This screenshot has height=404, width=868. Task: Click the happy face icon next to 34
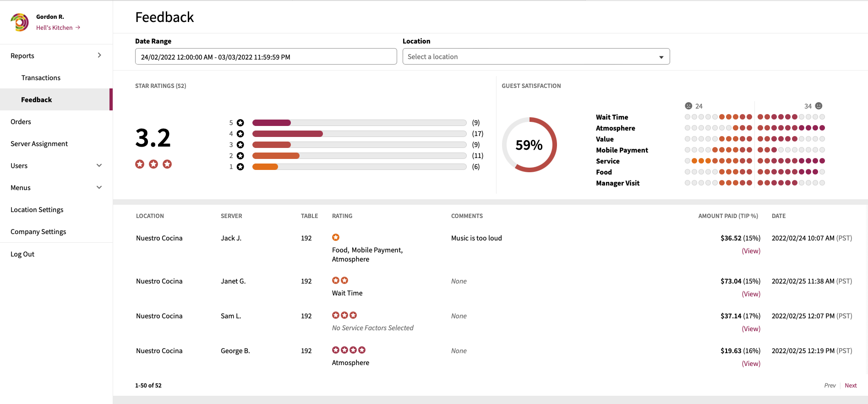pyautogui.click(x=819, y=106)
